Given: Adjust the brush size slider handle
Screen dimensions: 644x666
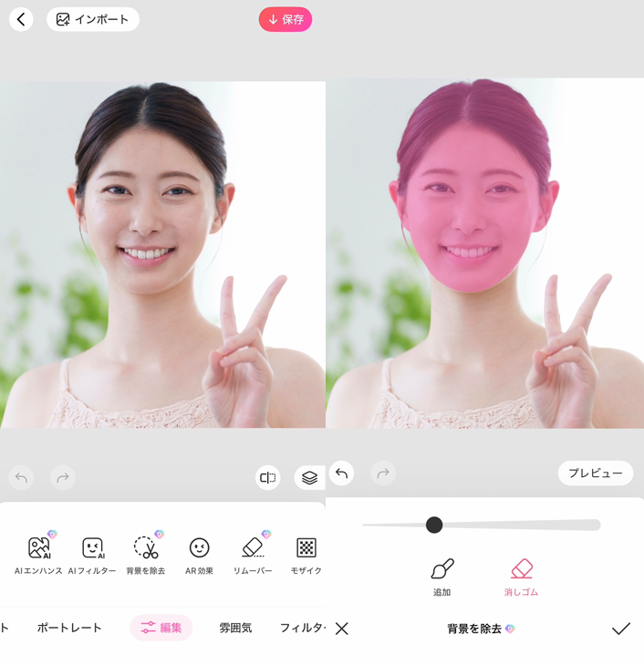Looking at the screenshot, I should [434, 525].
